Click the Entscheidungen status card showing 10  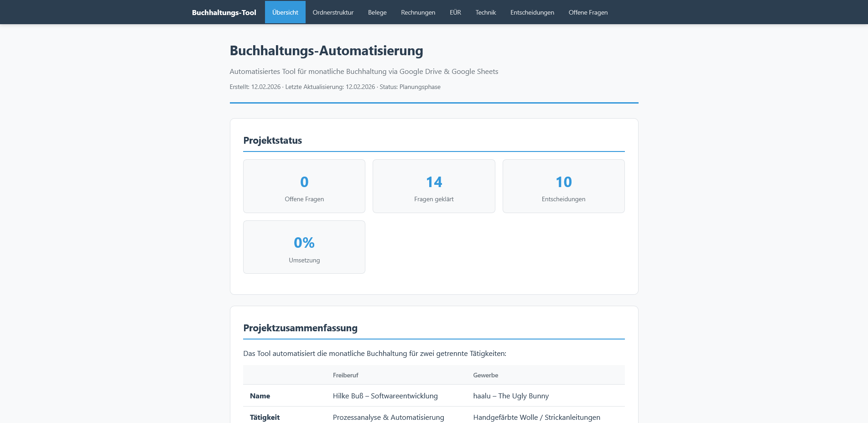[563, 186]
